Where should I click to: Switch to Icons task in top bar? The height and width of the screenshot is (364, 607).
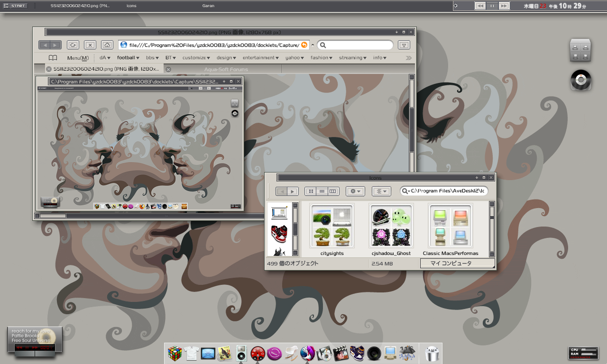[131, 6]
